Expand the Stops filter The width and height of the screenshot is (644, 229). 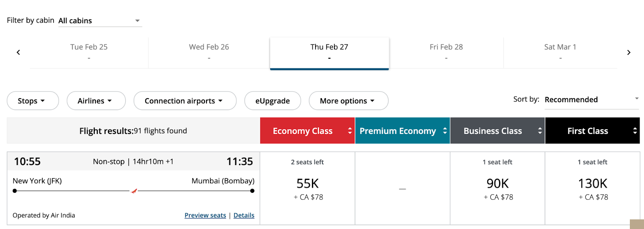coord(33,101)
